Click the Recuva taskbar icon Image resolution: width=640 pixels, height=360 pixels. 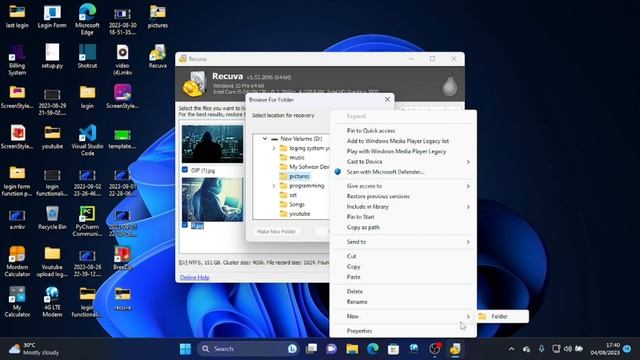click(x=456, y=349)
